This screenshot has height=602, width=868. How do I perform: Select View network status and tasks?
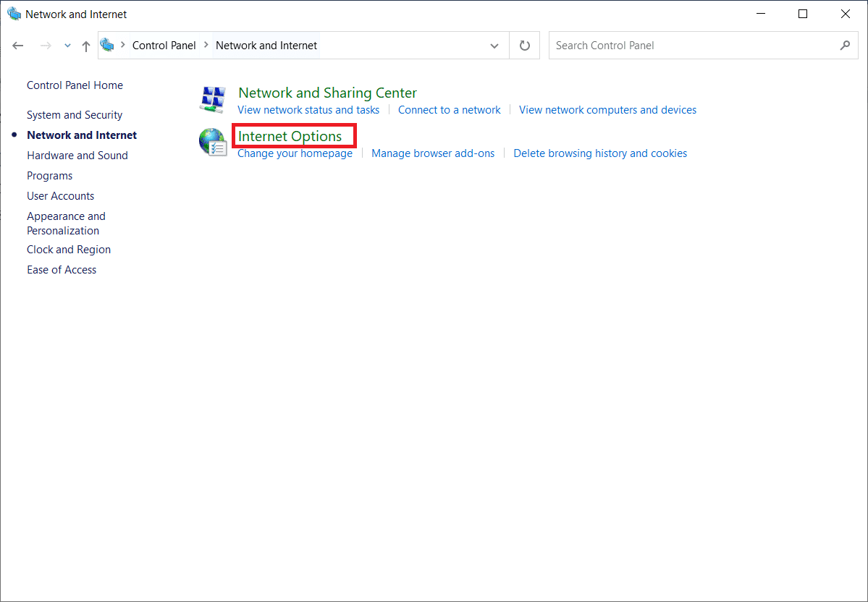point(308,110)
